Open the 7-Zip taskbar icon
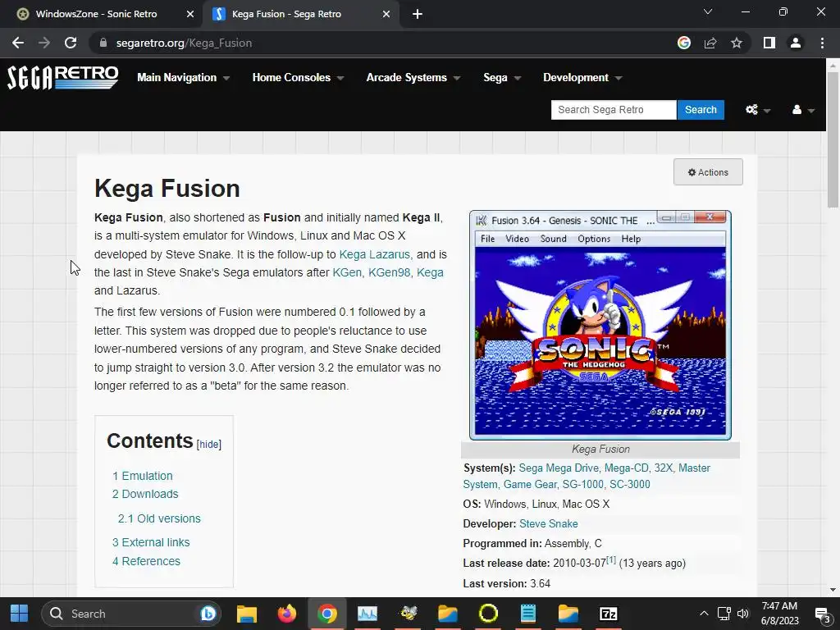 coord(608,614)
